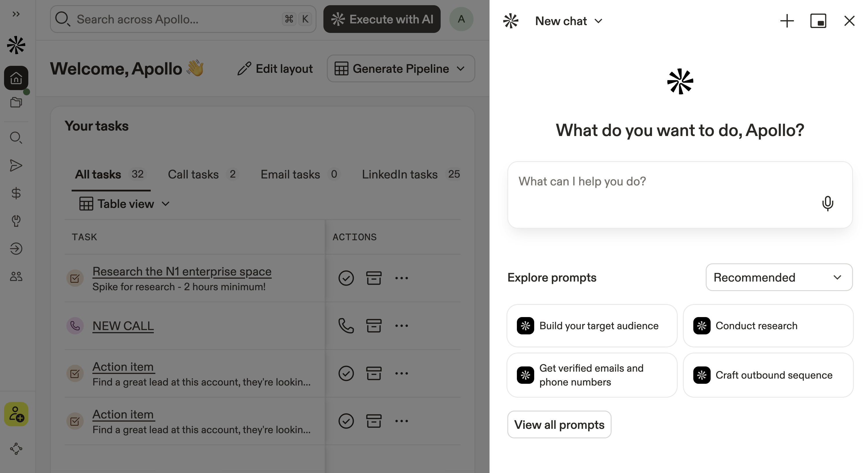868x473 pixels.
Task: Open the Recommended prompts dropdown
Action: (x=779, y=277)
